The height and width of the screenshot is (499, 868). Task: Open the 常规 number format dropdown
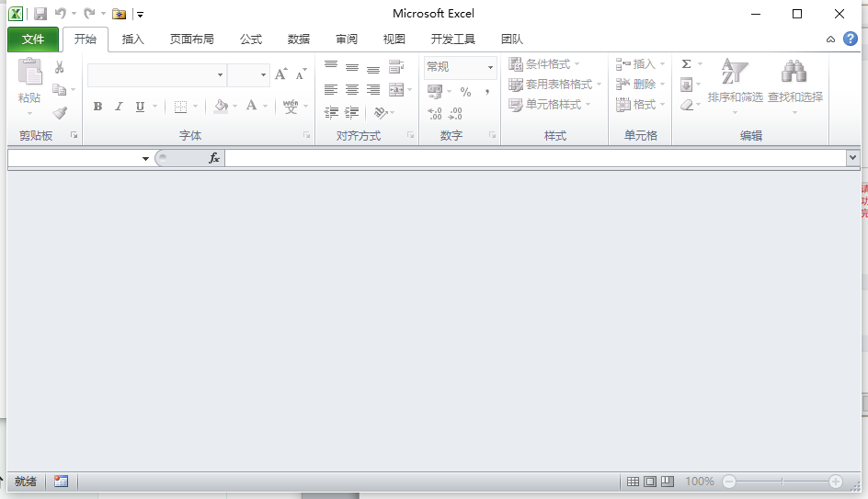[x=490, y=67]
